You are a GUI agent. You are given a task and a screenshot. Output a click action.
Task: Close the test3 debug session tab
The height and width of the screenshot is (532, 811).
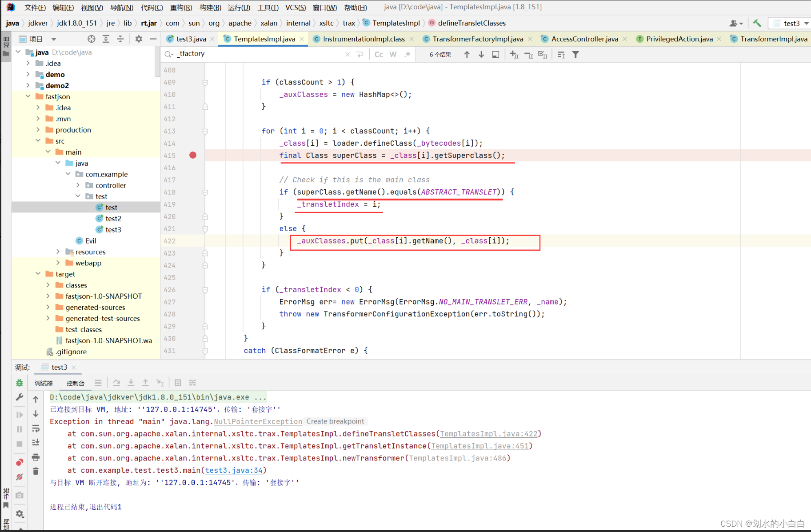pyautogui.click(x=74, y=367)
